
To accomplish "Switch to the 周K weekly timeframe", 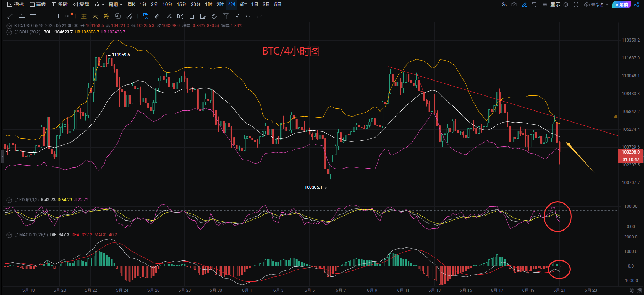I will tap(131, 5).
